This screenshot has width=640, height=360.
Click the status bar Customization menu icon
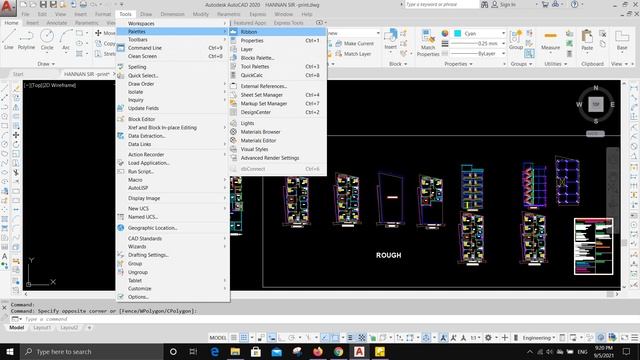635,338
